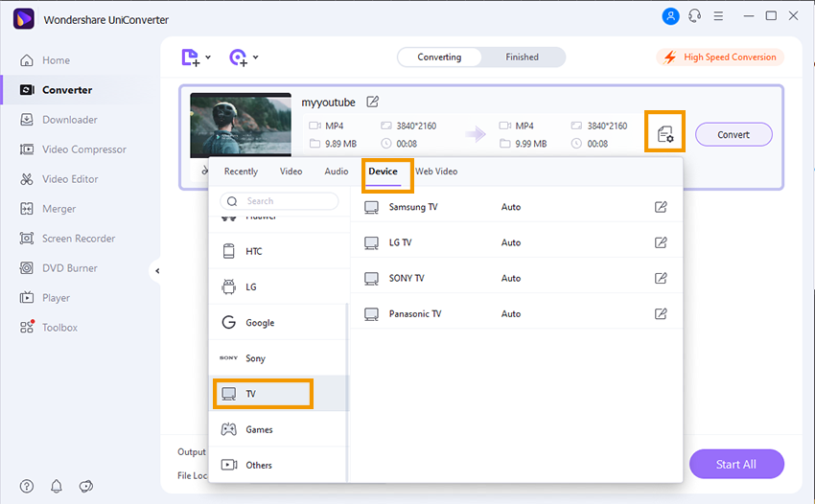The height and width of the screenshot is (504, 815).
Task: Click the headset support icon
Action: [x=694, y=16]
